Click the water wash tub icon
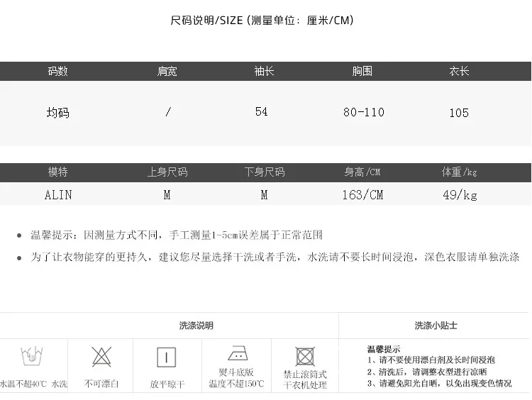The image size is (532, 400). [32, 356]
